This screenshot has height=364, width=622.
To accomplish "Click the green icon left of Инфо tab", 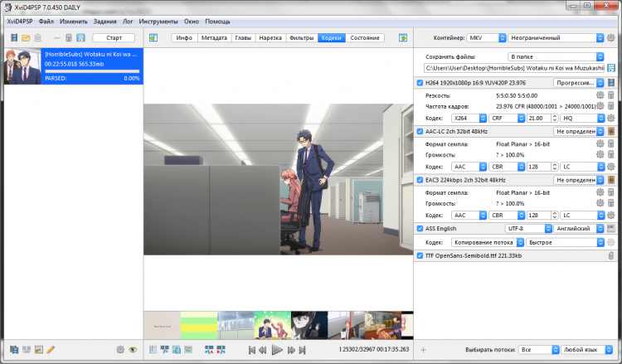I will [153, 37].
